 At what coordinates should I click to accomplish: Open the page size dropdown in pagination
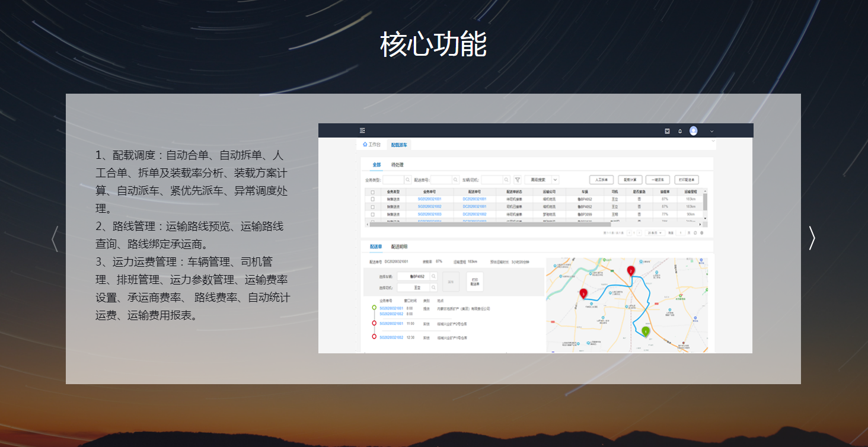pos(655,233)
